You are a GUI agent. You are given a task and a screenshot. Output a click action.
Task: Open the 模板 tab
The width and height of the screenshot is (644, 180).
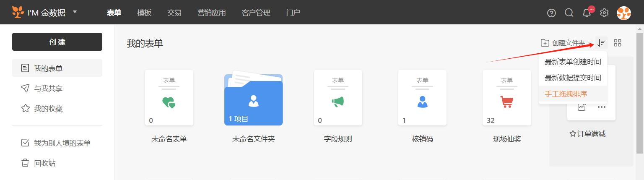tap(144, 13)
